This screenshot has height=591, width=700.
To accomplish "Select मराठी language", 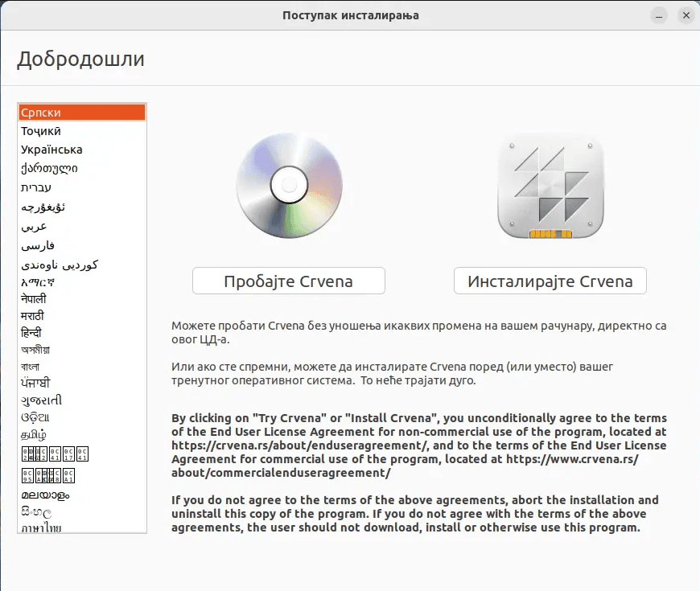I will [x=82, y=316].
